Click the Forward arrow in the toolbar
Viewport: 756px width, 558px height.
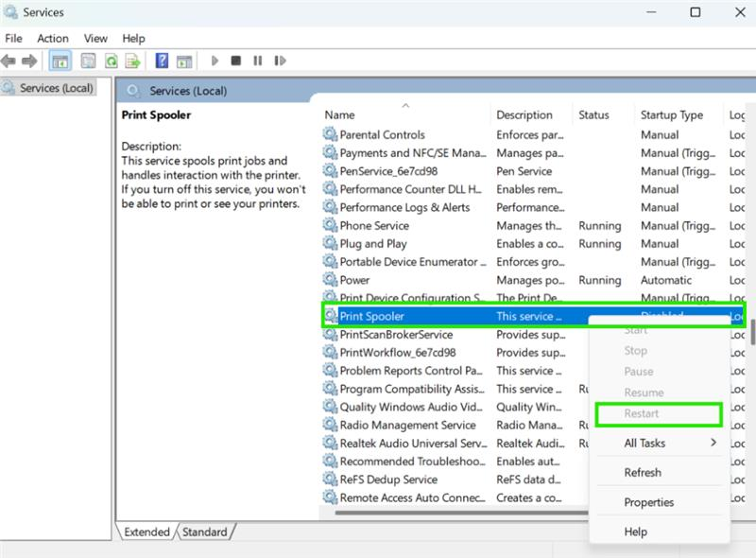coord(29,61)
